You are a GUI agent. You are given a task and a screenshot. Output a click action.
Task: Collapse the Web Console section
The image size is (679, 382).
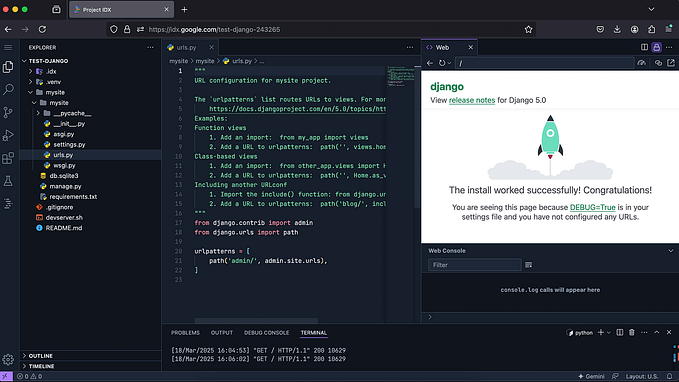[670, 251]
